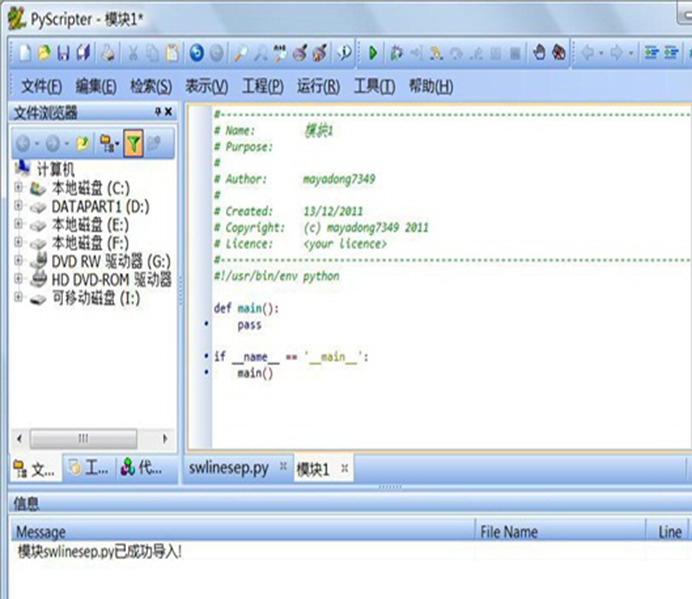Close the swlinesep.py tab

283,466
